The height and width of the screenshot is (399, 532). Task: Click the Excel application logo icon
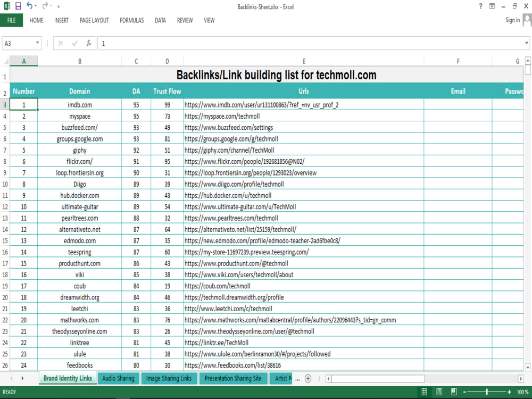point(6,6)
